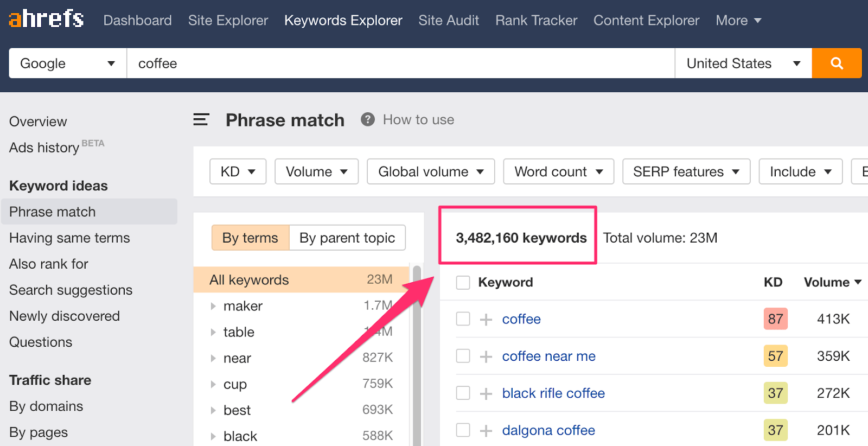Toggle the hamburger sidebar menu icon
Viewport: 868px width, 446px height.
pyautogui.click(x=201, y=120)
